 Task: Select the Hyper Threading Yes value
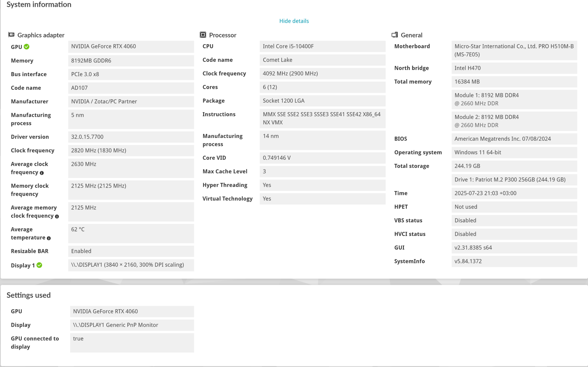[323, 185]
